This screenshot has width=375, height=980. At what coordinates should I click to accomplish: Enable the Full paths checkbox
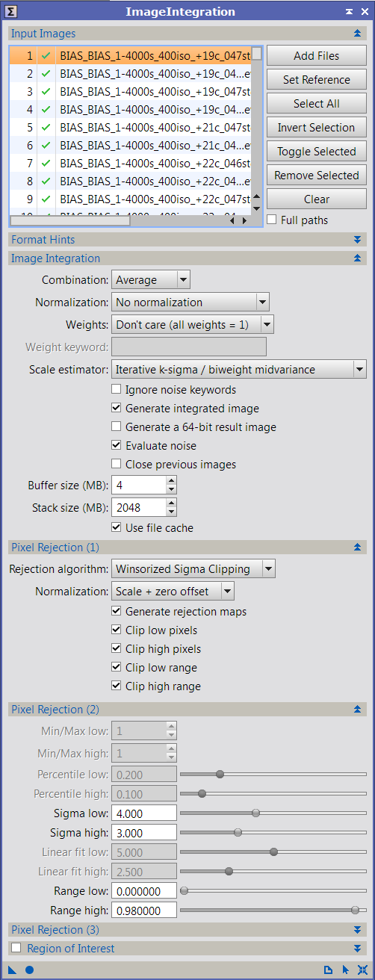(272, 220)
